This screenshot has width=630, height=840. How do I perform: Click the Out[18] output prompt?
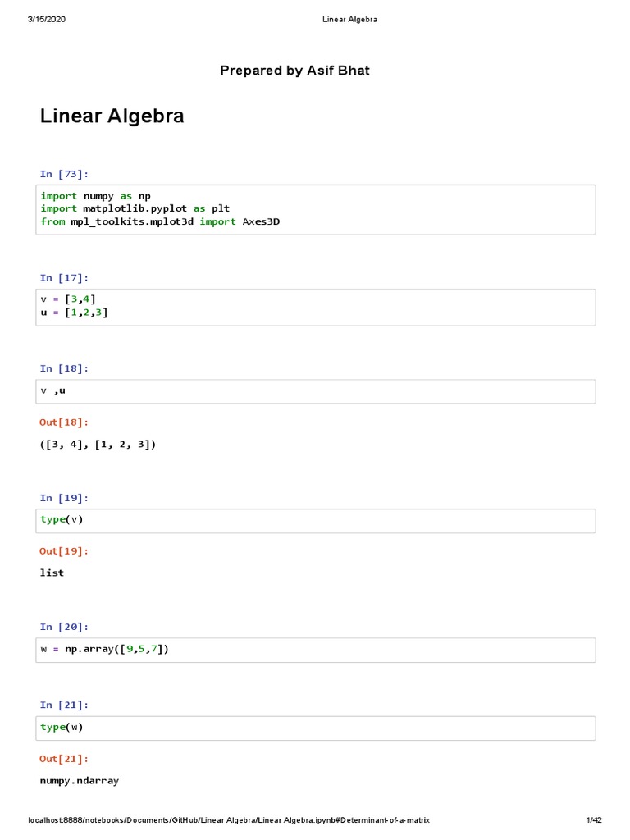pyautogui.click(x=65, y=422)
